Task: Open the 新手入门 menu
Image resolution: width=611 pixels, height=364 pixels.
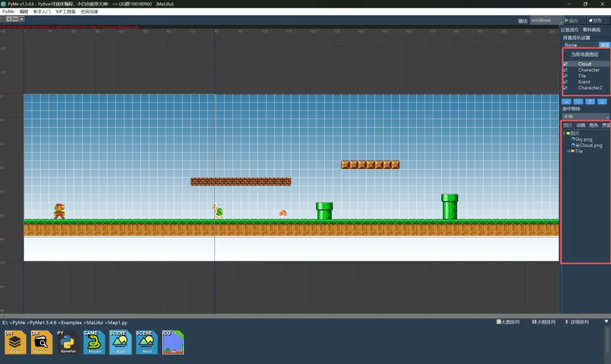Action: [x=42, y=12]
